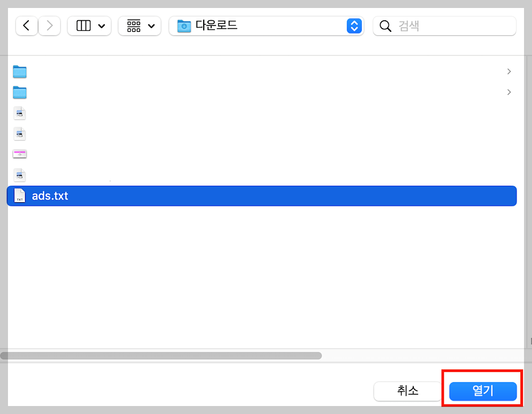This screenshot has height=414, width=532.
Task: Open the 다운로드 location dropdown
Action: click(354, 26)
